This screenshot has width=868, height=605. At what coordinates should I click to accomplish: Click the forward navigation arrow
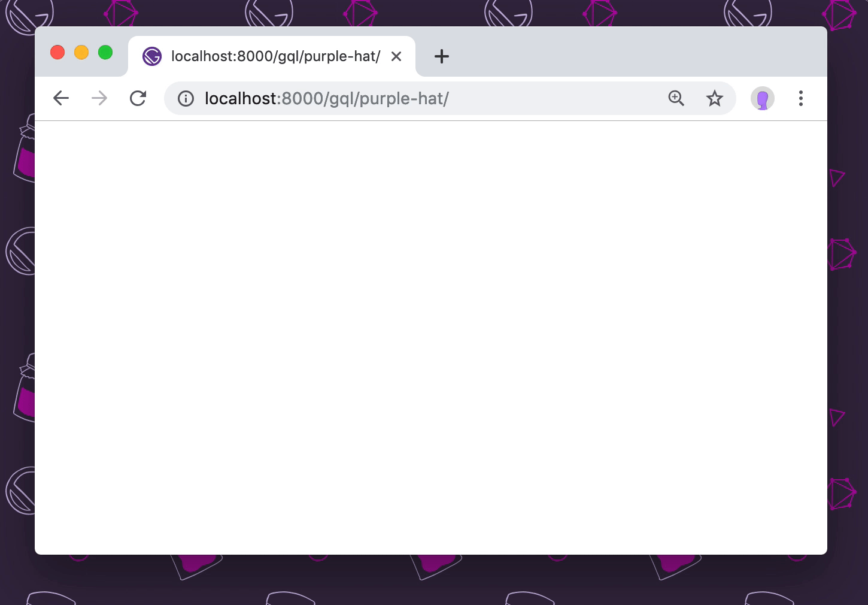99,98
